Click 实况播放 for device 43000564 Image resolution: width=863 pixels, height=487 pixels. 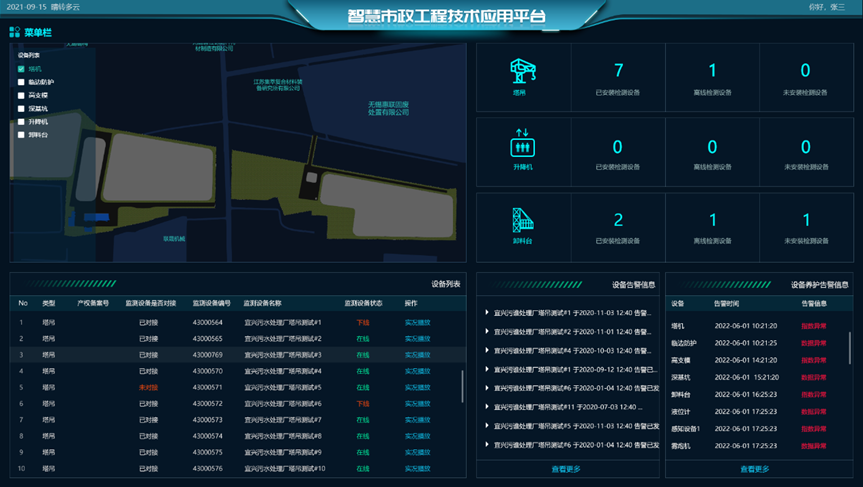coord(418,322)
